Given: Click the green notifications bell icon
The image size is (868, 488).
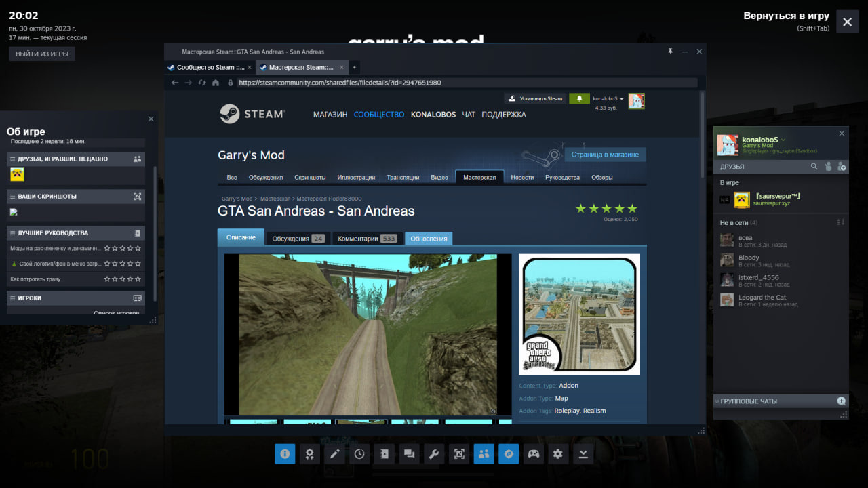Looking at the screenshot, I should tap(579, 98).
